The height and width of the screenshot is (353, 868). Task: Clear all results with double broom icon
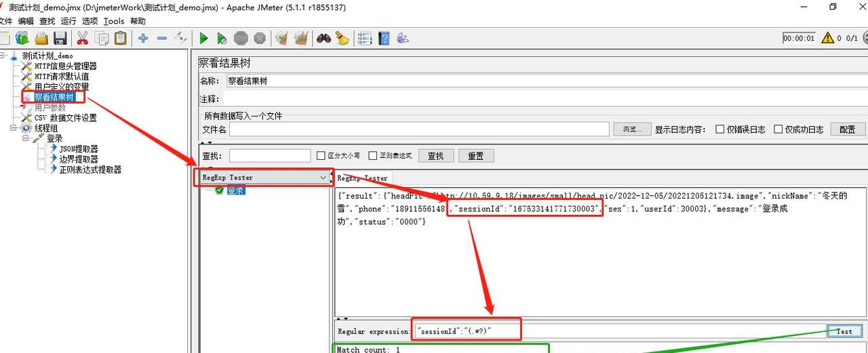pyautogui.click(x=300, y=38)
